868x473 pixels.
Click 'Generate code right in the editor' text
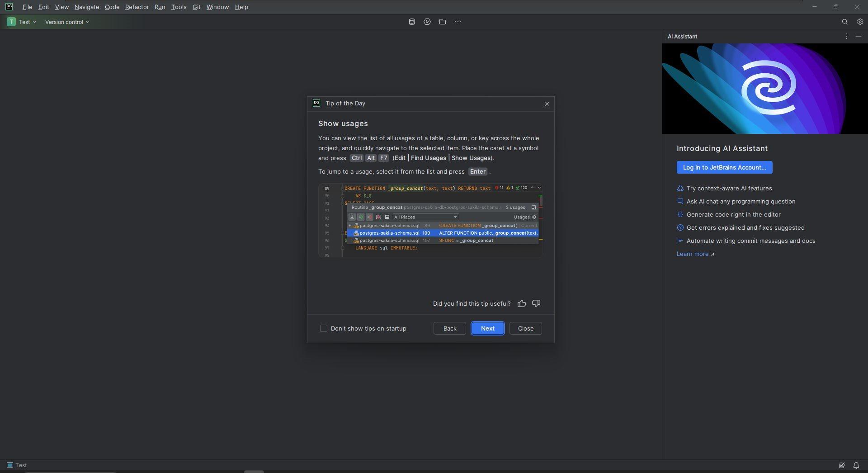[x=734, y=215]
